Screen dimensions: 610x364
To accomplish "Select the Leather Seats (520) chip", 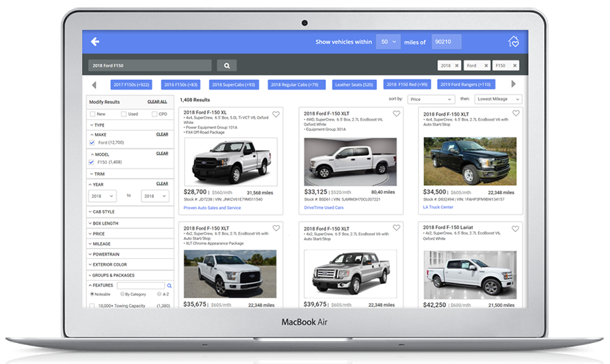I will pos(354,85).
